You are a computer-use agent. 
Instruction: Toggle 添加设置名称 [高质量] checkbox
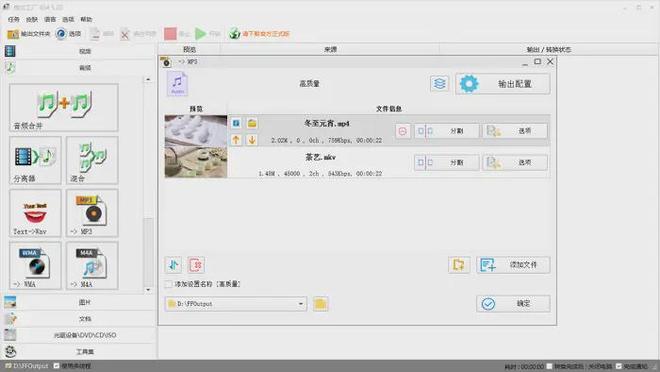168,284
